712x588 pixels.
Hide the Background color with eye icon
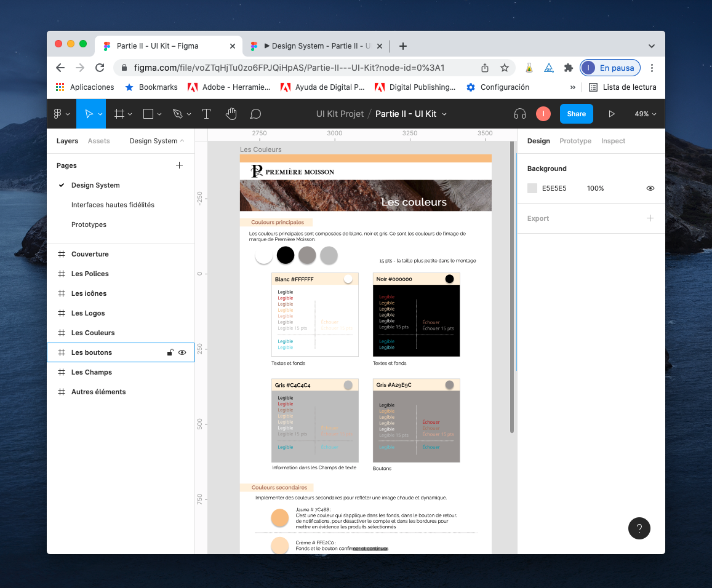[650, 188]
